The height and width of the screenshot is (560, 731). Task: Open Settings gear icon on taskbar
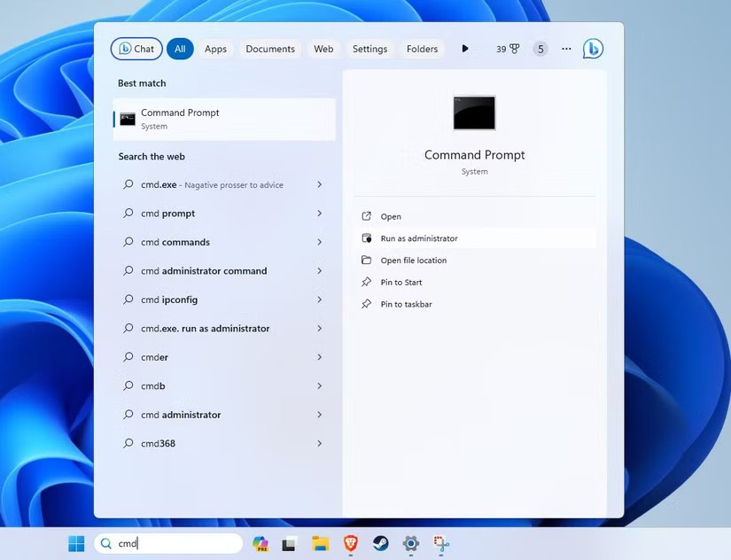(410, 544)
